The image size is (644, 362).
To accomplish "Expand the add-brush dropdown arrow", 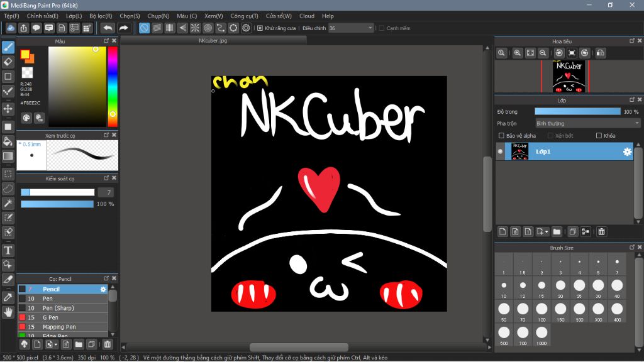I will click(56, 345).
